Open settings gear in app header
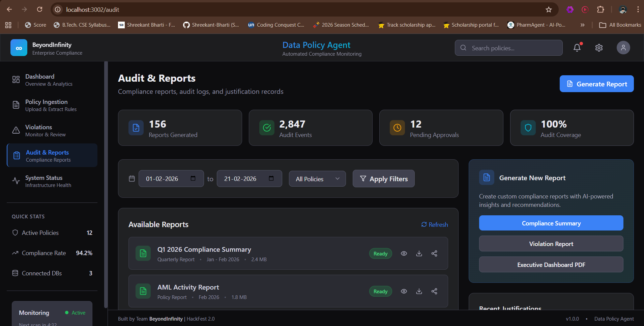Viewport: 644px width, 326px height. pyautogui.click(x=599, y=48)
